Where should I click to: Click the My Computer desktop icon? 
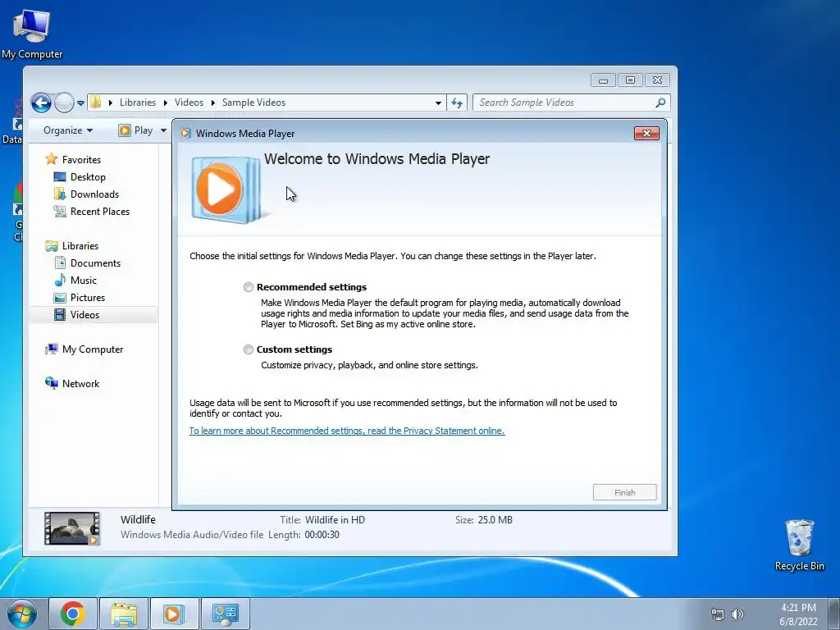pos(32,34)
